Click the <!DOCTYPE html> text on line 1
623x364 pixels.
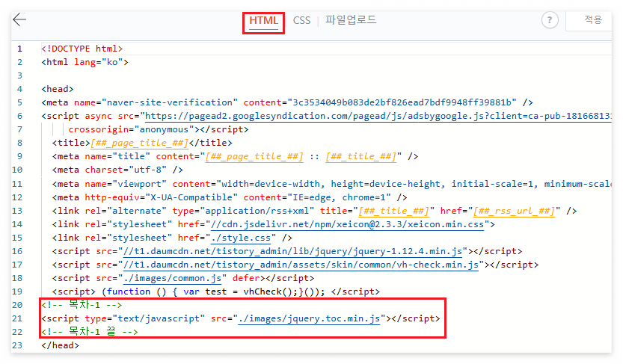coord(82,49)
